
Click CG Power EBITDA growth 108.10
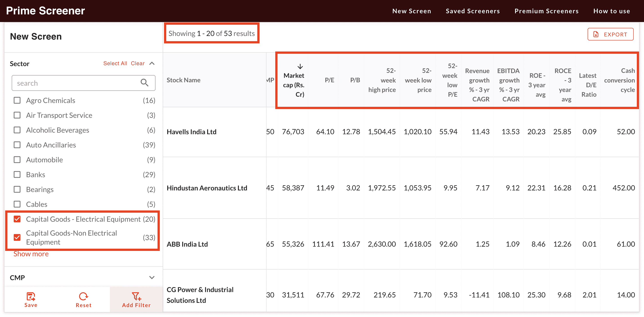click(509, 295)
